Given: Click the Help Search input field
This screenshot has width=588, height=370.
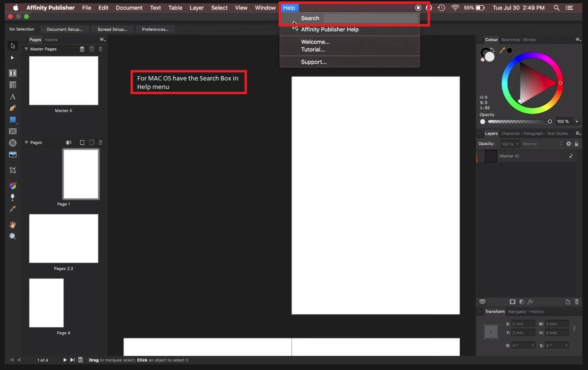Looking at the screenshot, I should pos(370,18).
